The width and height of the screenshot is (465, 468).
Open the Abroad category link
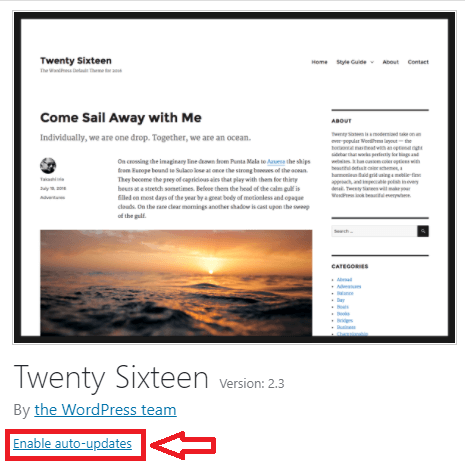pyautogui.click(x=344, y=280)
